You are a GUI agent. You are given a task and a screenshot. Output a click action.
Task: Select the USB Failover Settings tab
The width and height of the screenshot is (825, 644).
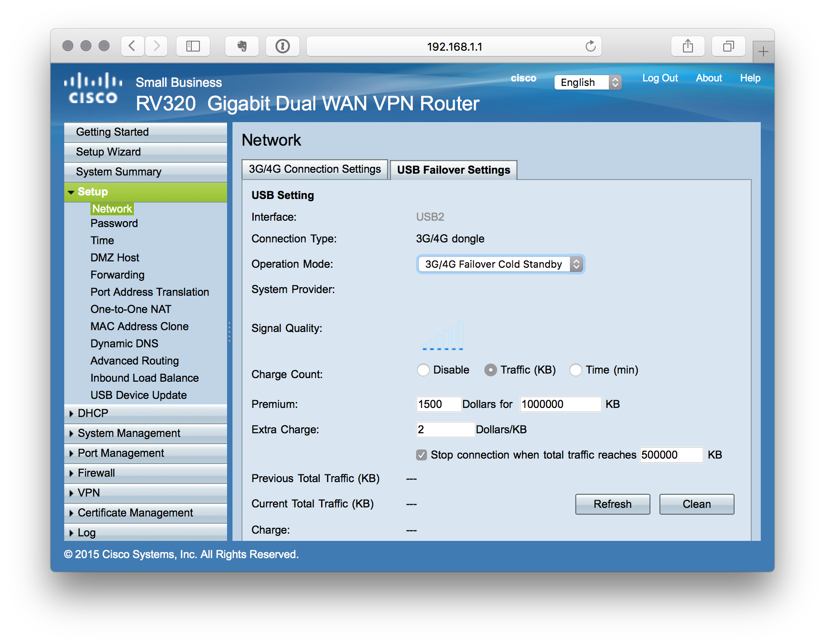454,170
